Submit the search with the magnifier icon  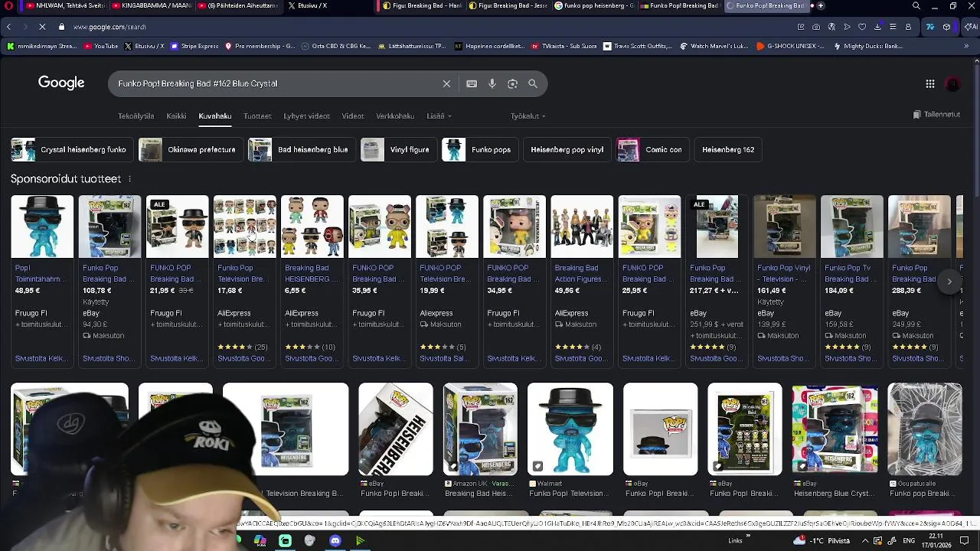pyautogui.click(x=533, y=83)
